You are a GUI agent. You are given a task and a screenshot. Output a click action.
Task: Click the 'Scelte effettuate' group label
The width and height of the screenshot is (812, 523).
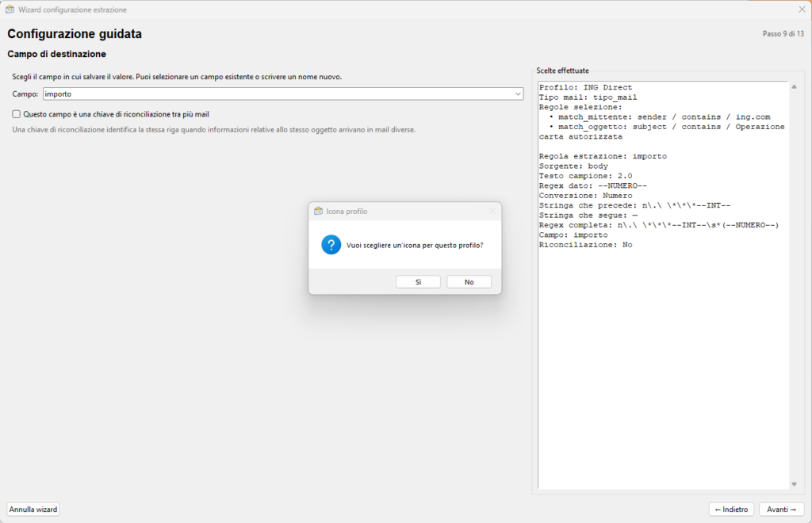click(562, 71)
